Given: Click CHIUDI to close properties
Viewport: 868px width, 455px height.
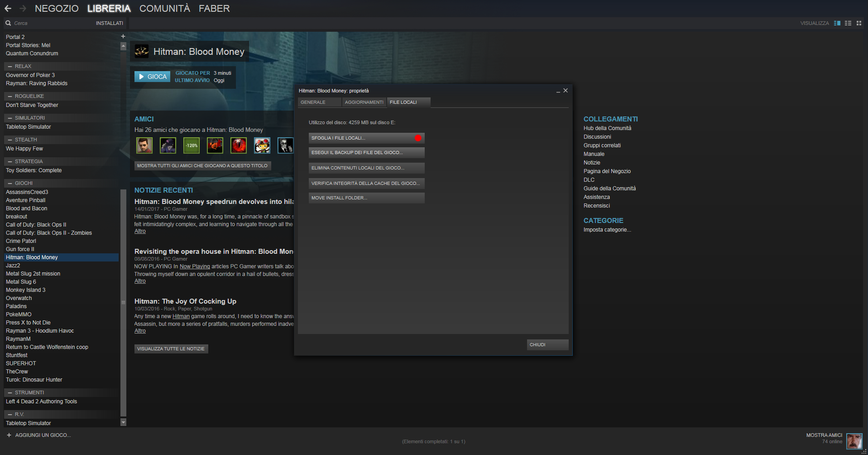Looking at the screenshot, I should tap(547, 344).
